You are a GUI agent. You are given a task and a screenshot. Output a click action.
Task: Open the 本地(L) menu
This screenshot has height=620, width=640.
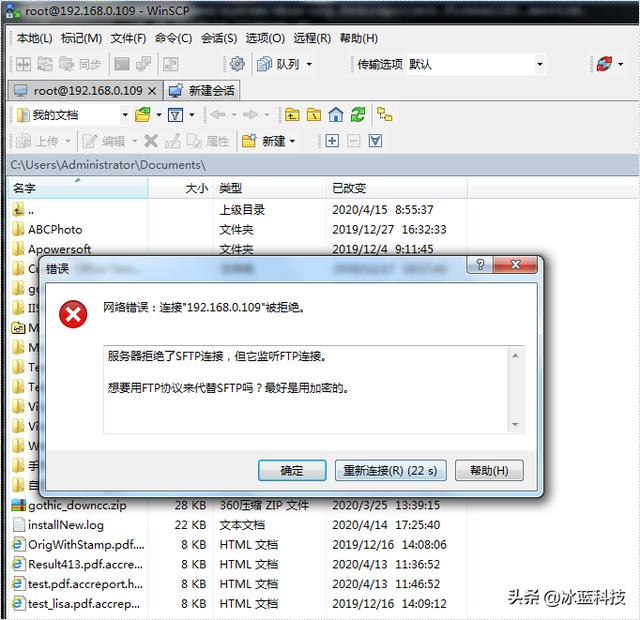coord(34,38)
